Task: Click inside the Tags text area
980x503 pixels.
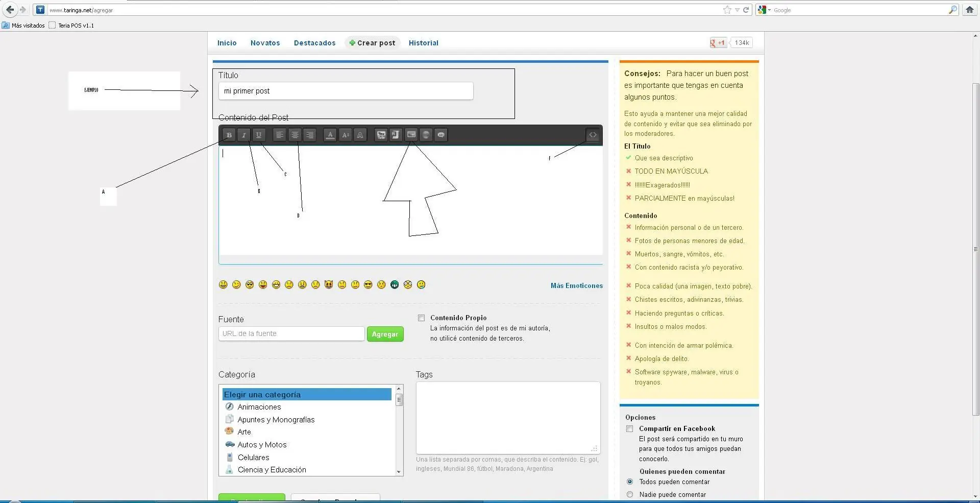Action: click(508, 418)
